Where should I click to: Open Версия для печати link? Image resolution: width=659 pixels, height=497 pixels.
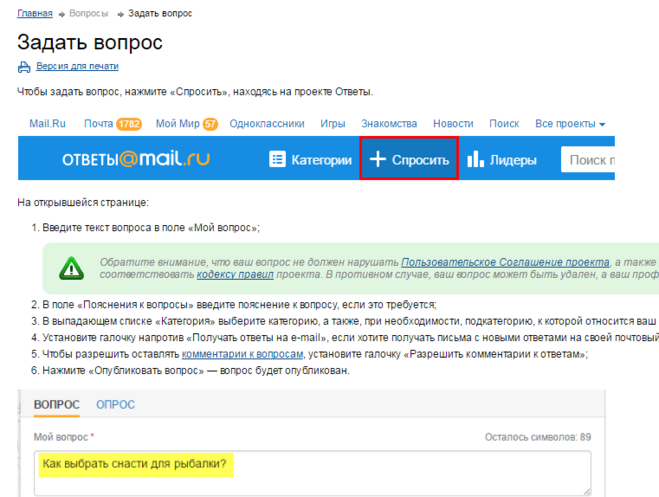77,67
